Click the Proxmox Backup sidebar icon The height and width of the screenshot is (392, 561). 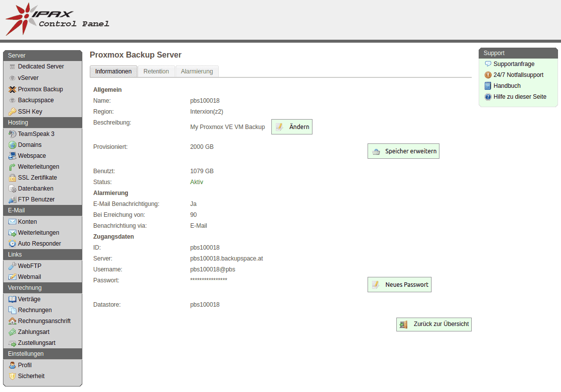[12, 89]
